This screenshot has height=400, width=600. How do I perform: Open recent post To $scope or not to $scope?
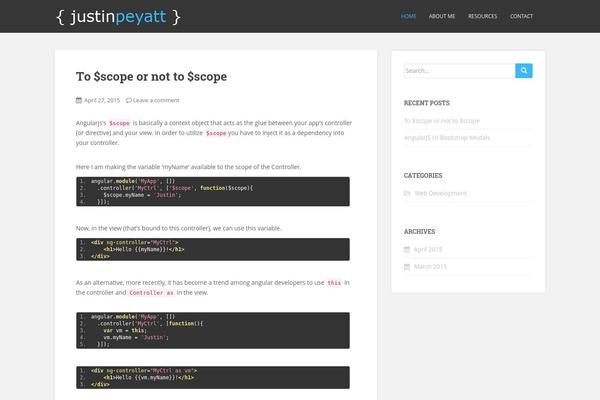tap(442, 121)
